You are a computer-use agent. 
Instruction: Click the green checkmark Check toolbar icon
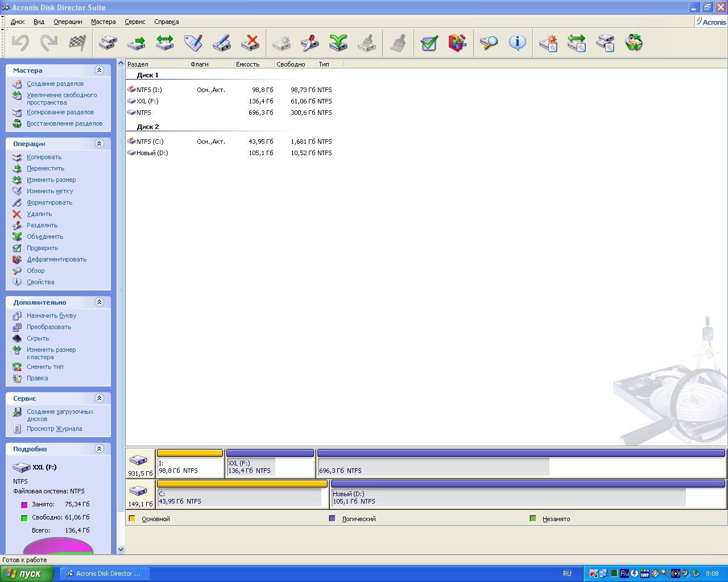429,43
